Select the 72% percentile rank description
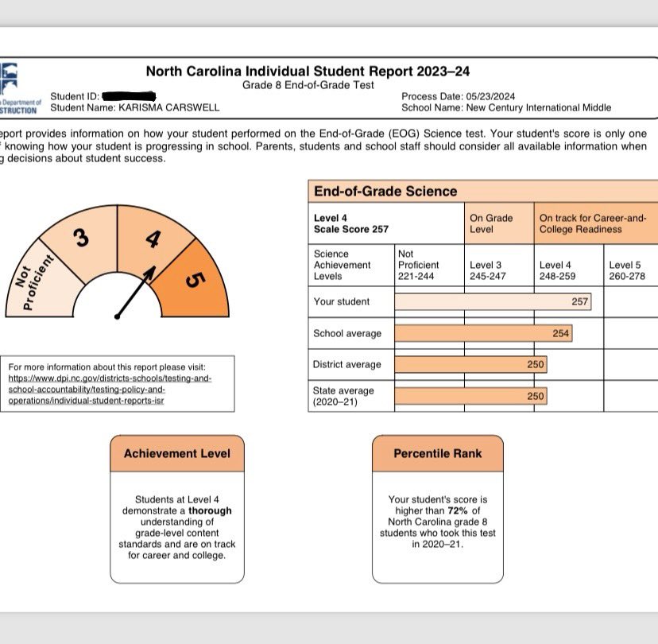The image size is (658, 644). click(438, 522)
